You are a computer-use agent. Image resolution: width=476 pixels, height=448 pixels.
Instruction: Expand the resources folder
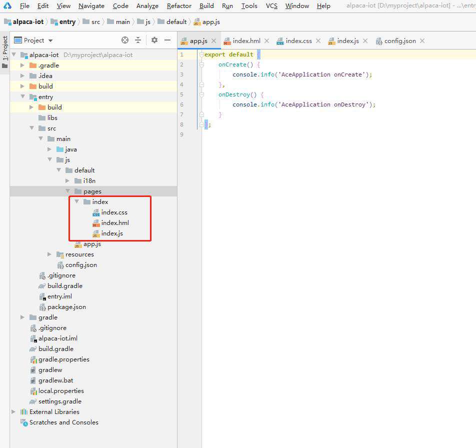[x=49, y=254]
